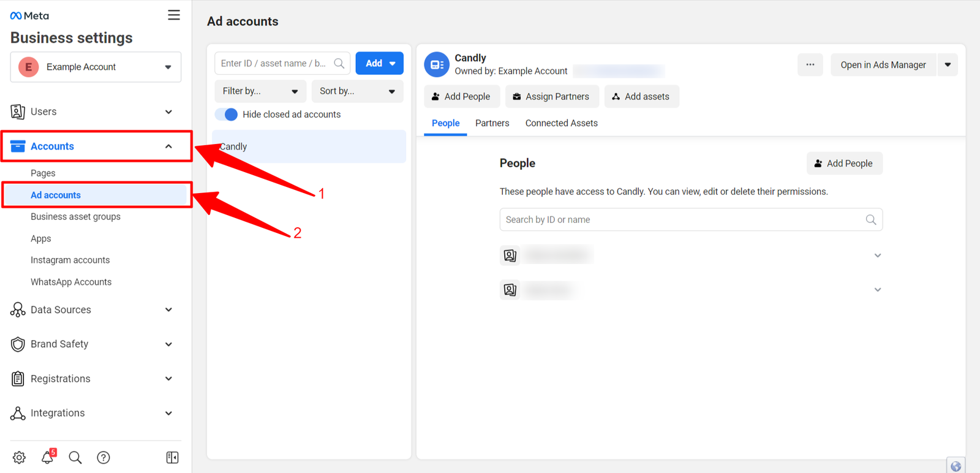980x473 pixels.
Task: Click the sidebar search magnifier icon
Action: click(75, 458)
